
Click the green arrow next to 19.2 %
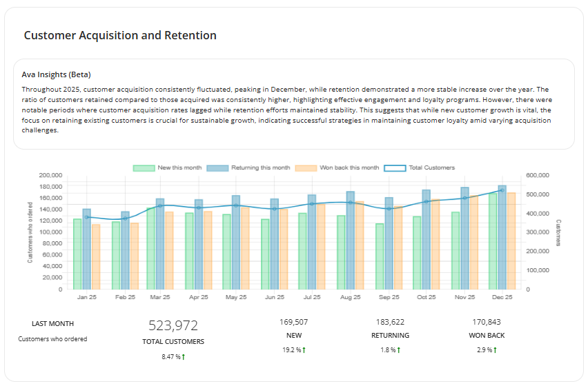tap(304, 350)
